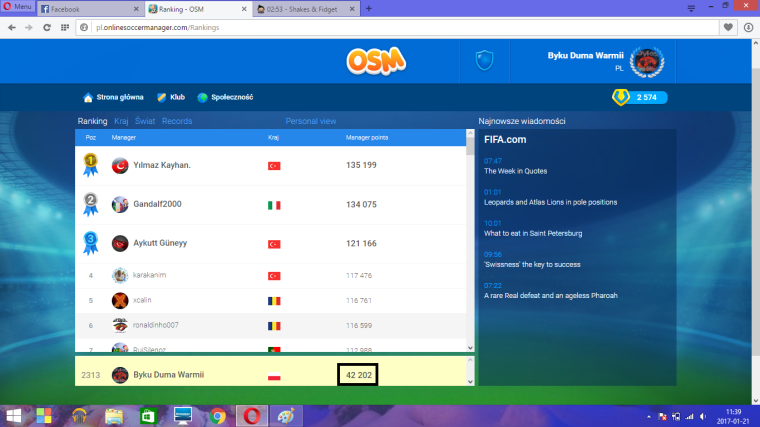Click the ranking list scrollbar down arrow
This screenshot has width=760, height=427.
click(x=470, y=346)
